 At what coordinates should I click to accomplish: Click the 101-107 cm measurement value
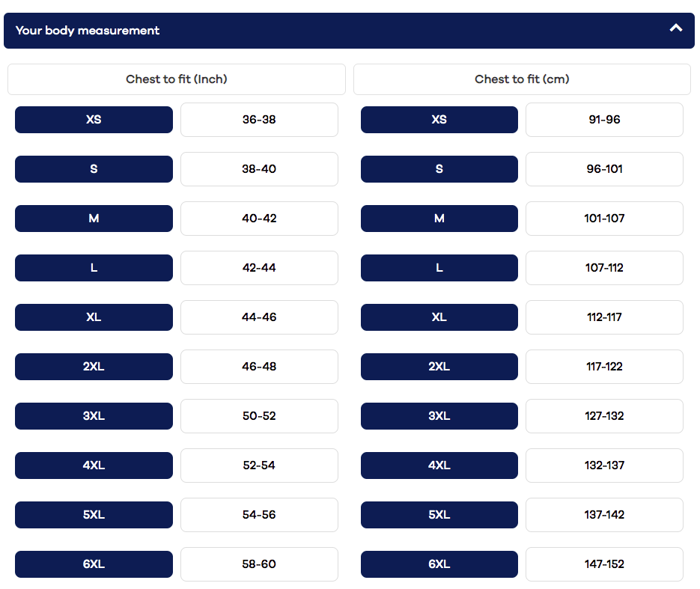[x=604, y=219]
